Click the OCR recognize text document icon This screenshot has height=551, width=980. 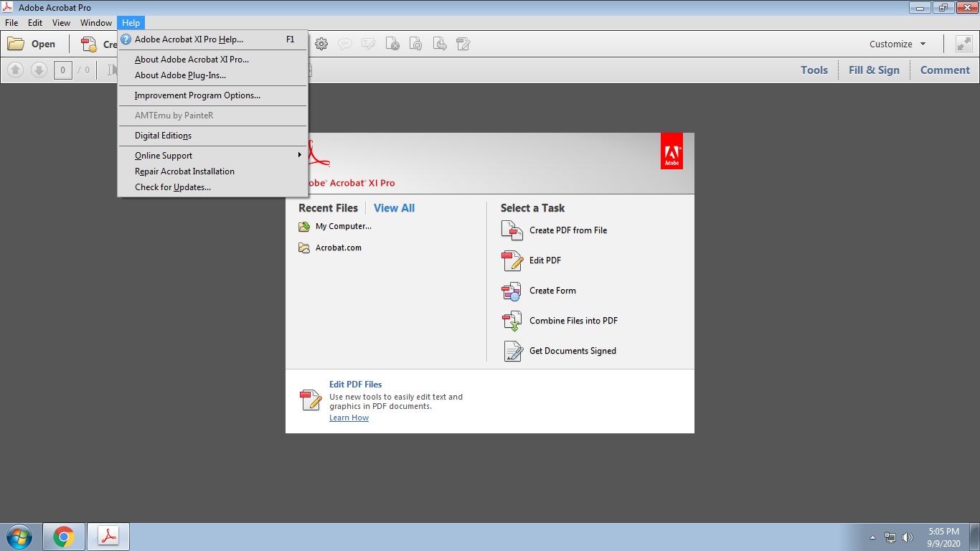(x=416, y=44)
